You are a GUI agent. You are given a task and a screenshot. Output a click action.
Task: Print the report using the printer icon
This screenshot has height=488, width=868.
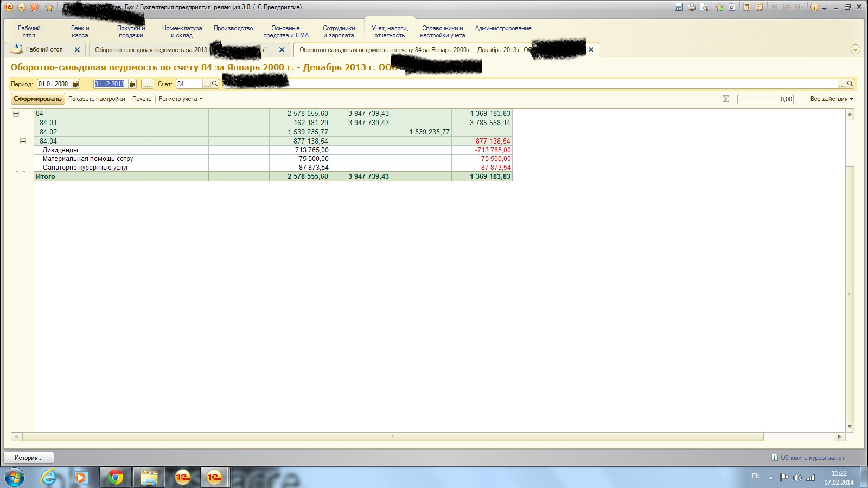click(692, 7)
